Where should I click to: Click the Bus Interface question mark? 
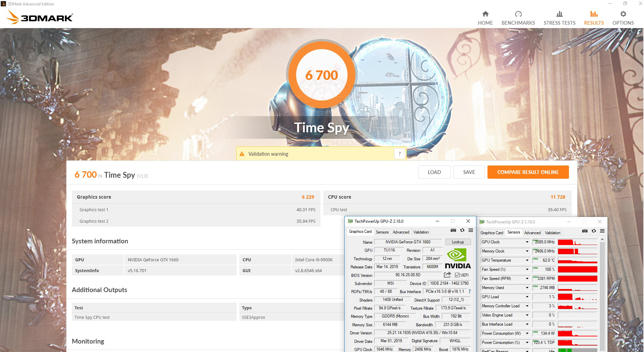[469, 291]
